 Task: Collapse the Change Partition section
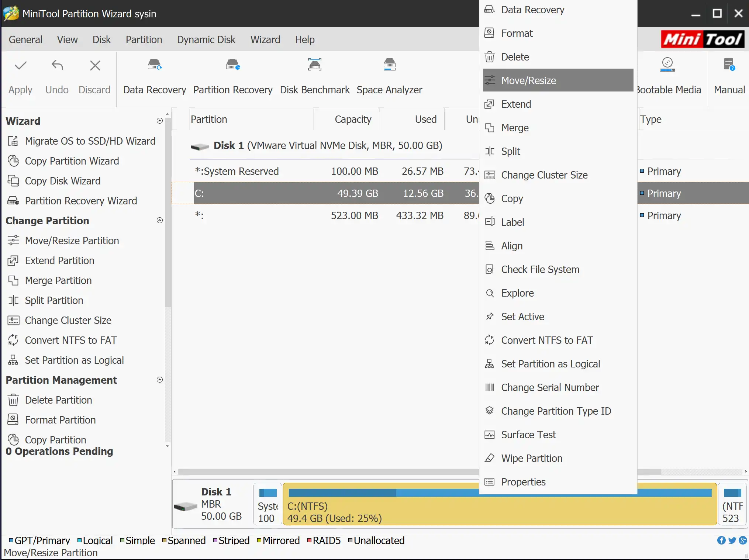pyautogui.click(x=160, y=220)
